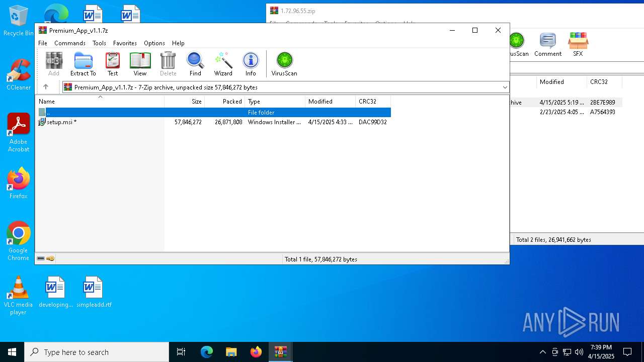Open Firefox desktop shortcut
The image size is (644, 362).
19,184
